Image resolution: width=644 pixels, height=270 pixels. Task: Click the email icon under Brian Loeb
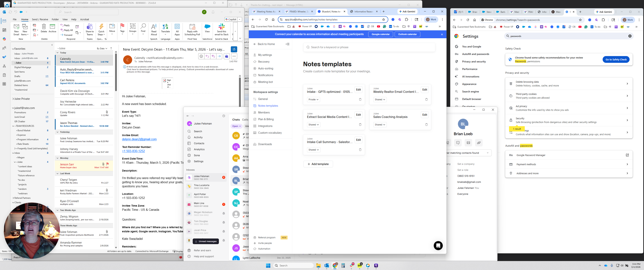coord(468,143)
